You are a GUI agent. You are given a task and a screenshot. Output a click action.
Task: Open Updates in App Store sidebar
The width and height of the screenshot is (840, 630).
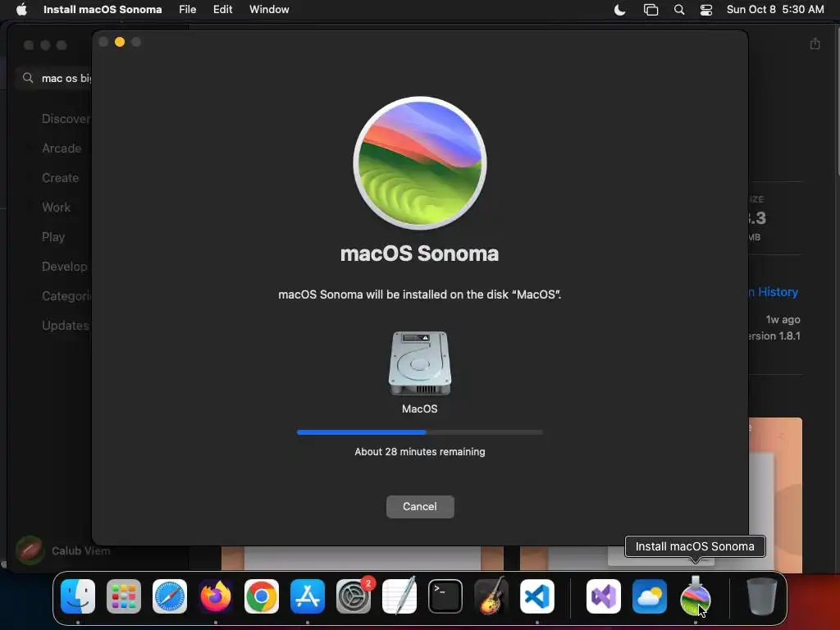click(66, 325)
